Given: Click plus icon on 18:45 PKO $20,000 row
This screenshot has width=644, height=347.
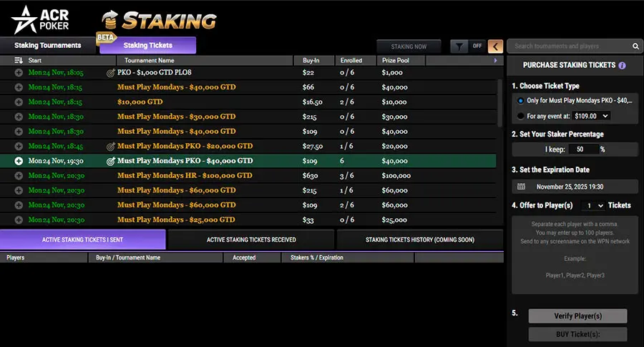Looking at the screenshot, I should (19, 146).
